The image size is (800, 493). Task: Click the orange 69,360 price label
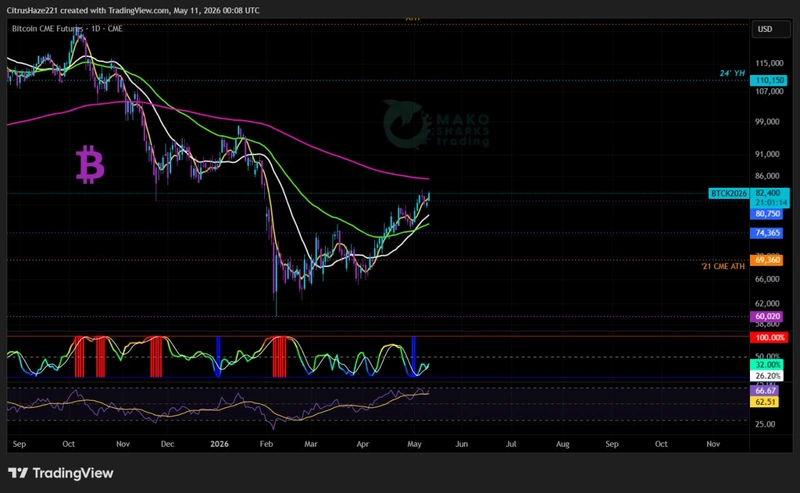click(x=767, y=260)
